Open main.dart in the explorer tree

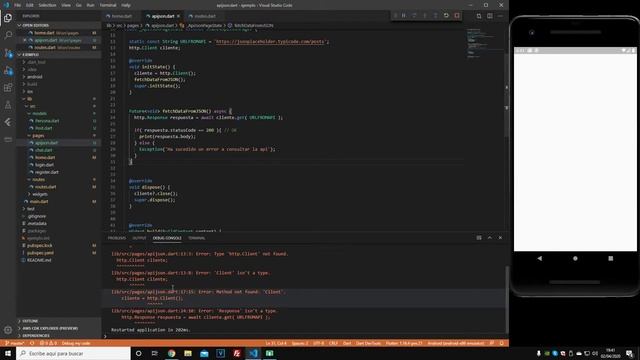coord(39,202)
